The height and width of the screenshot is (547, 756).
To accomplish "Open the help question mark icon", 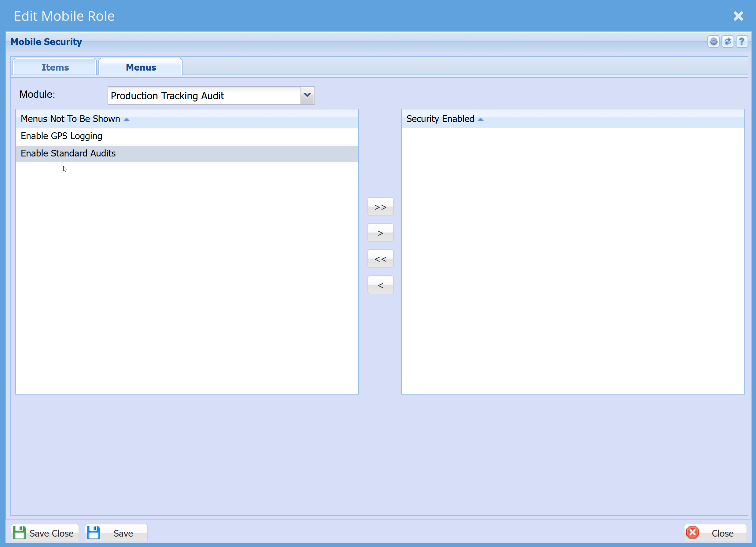I will (x=742, y=42).
